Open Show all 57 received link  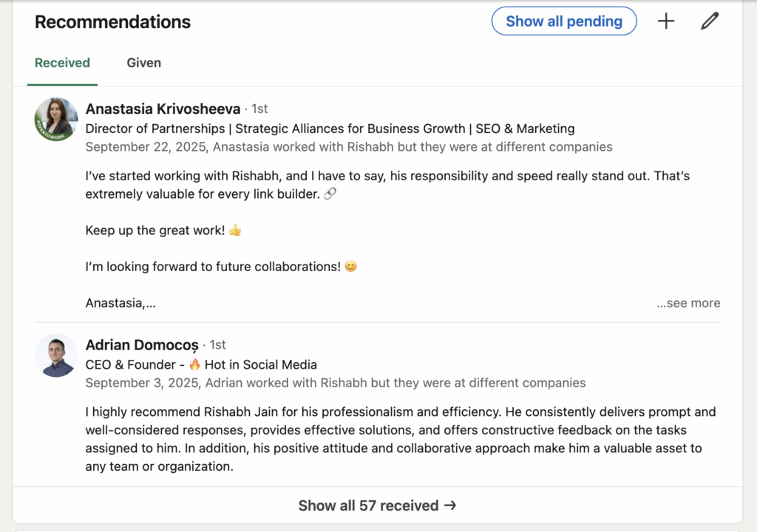pyautogui.click(x=377, y=505)
